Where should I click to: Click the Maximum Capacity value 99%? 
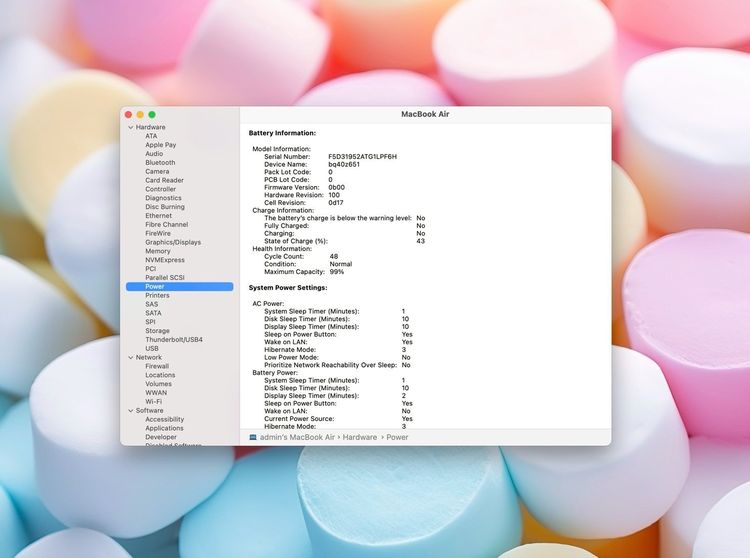(x=337, y=272)
